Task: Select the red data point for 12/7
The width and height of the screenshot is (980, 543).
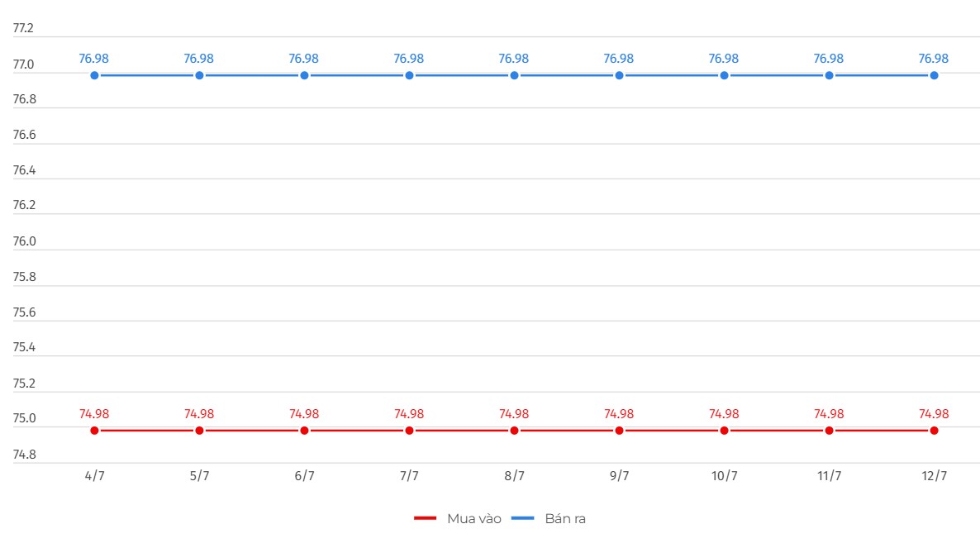Action: click(934, 431)
